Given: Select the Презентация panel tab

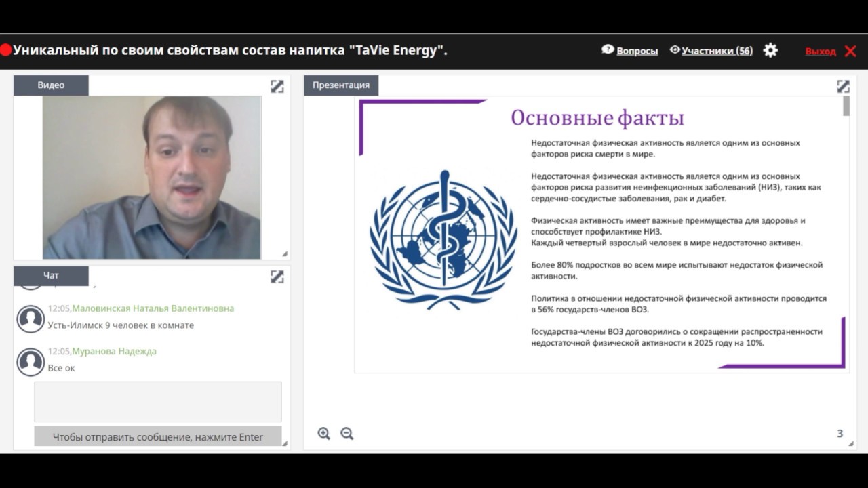Looking at the screenshot, I should click(x=341, y=85).
